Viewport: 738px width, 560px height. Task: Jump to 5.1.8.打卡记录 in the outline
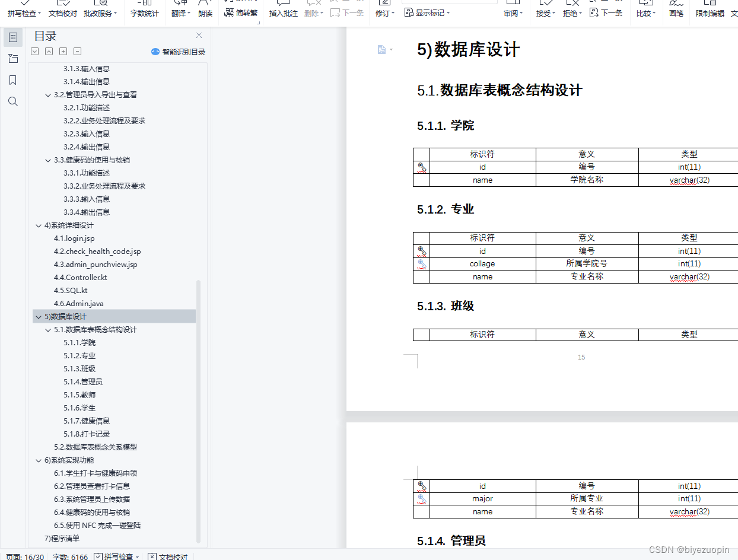(87, 434)
